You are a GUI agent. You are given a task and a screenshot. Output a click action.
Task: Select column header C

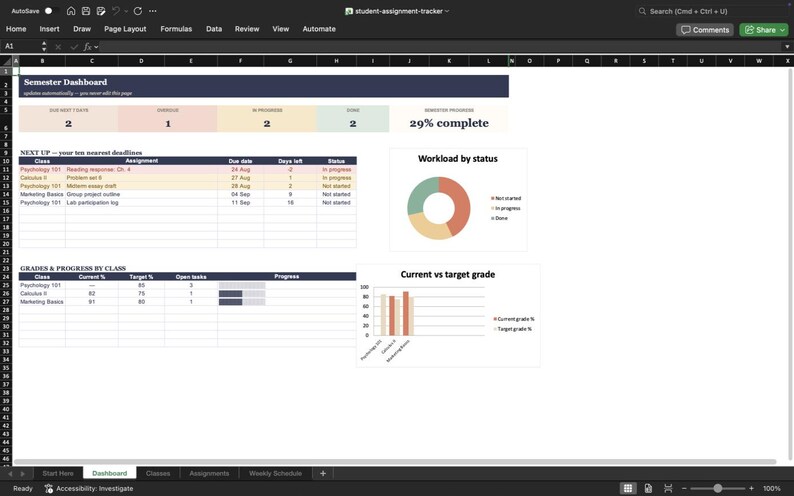[x=92, y=61]
